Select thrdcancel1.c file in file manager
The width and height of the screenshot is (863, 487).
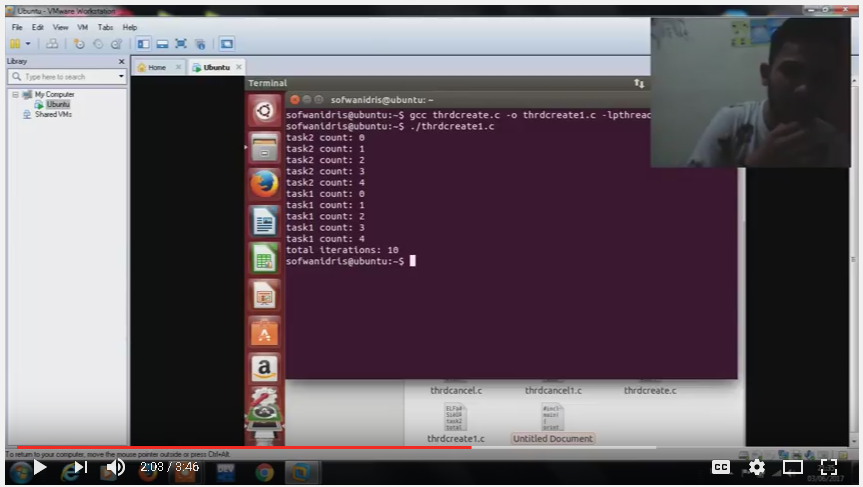[553, 390]
